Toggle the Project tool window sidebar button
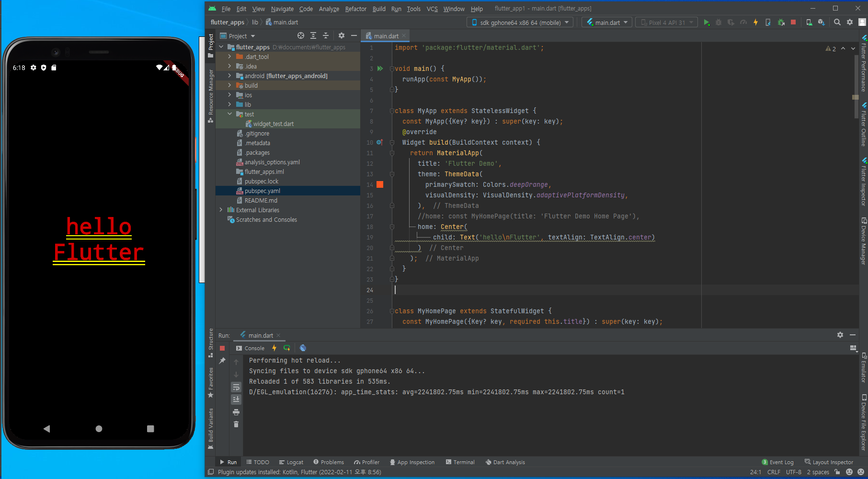Viewport: 868px width, 479px height. coord(210,45)
